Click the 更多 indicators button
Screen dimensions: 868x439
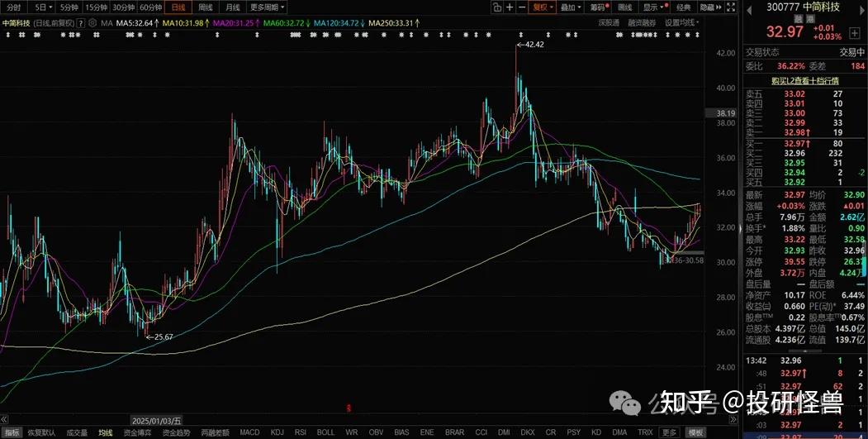[x=668, y=432]
